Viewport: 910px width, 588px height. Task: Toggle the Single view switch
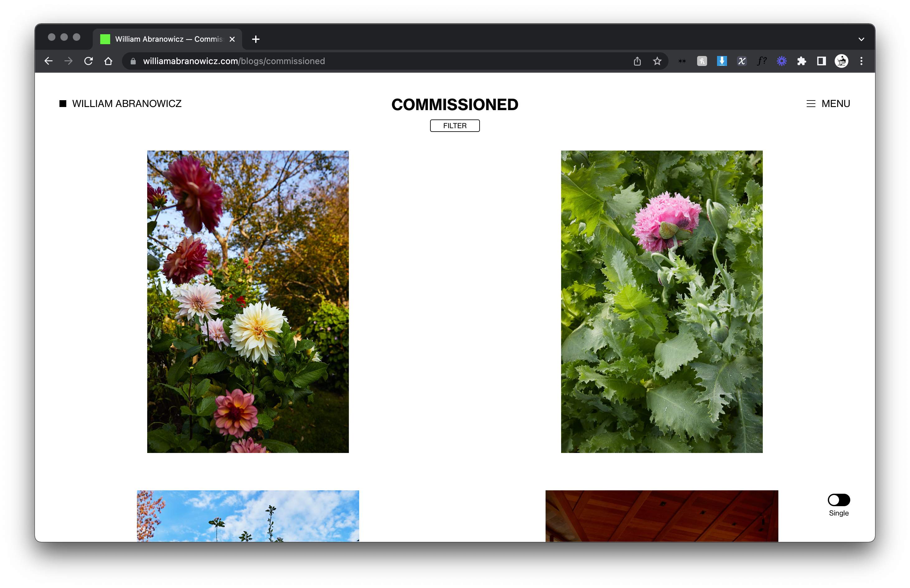click(839, 500)
